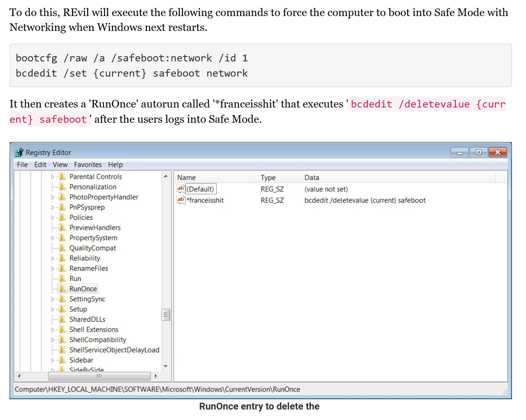Click the ab string icon beside (Default)

point(180,189)
